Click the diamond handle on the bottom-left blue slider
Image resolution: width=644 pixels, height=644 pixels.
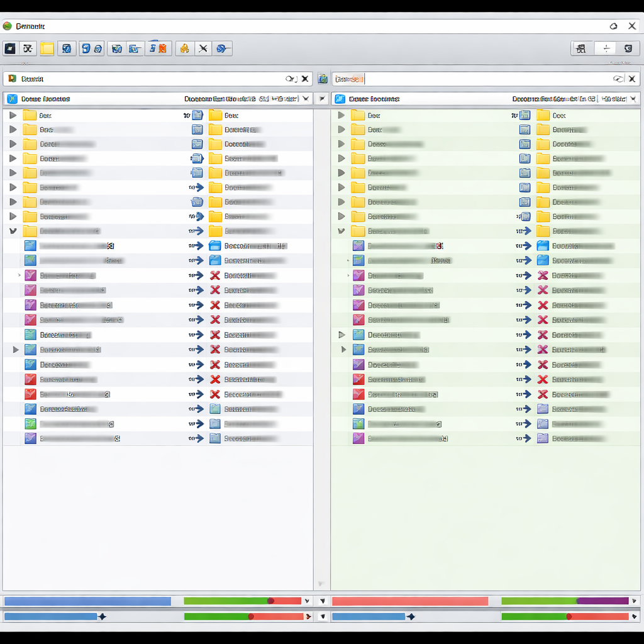pos(102,617)
